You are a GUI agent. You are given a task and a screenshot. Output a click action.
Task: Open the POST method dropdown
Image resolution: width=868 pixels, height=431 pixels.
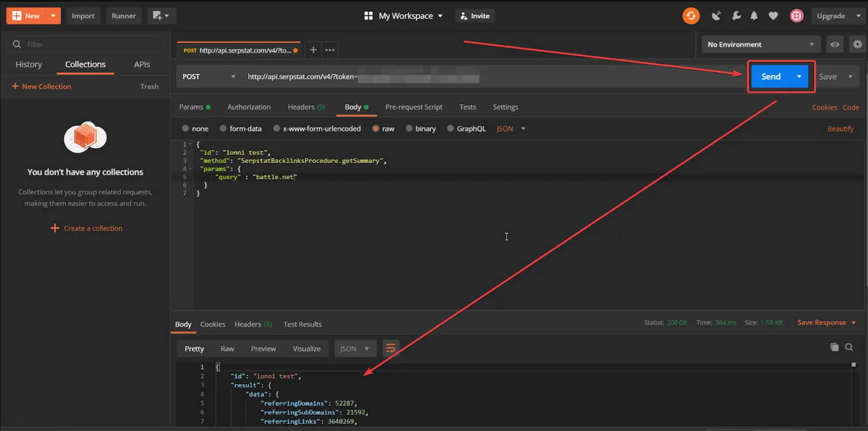[209, 77]
